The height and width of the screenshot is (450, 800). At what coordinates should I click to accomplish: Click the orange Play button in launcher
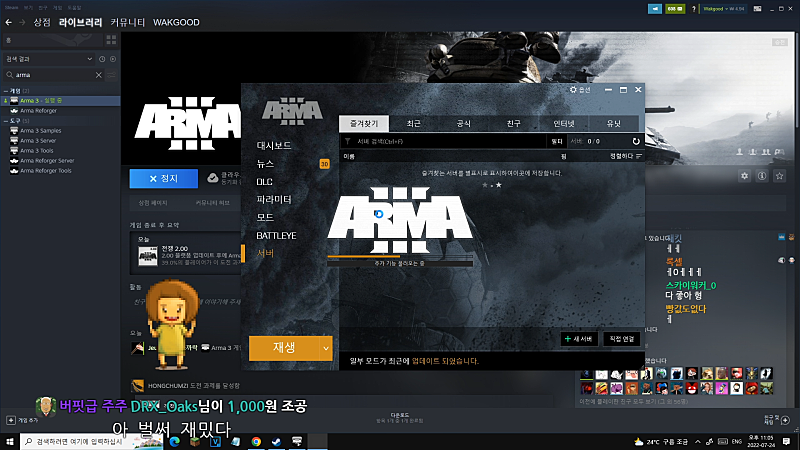(284, 348)
